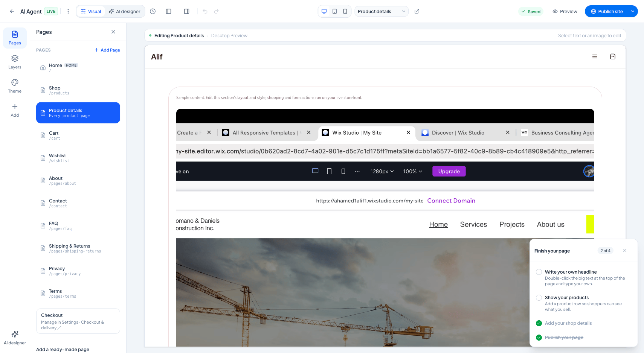Close the Pages panel
The height and width of the screenshot is (353, 644).
[113, 32]
